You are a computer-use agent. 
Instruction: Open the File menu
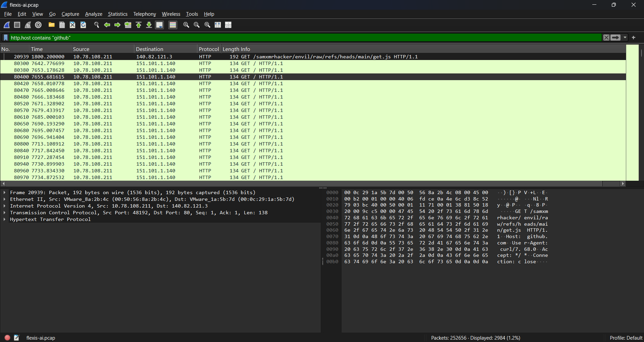8,14
